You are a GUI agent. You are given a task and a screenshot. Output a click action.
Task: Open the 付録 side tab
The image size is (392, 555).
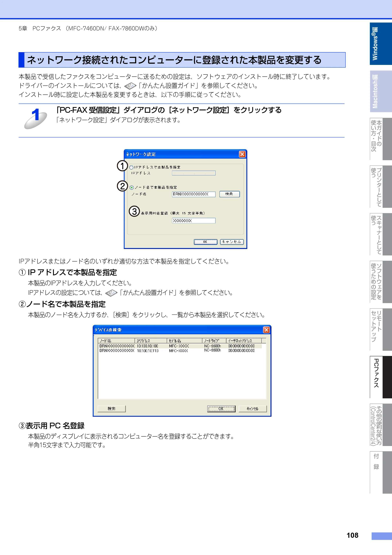click(381, 472)
